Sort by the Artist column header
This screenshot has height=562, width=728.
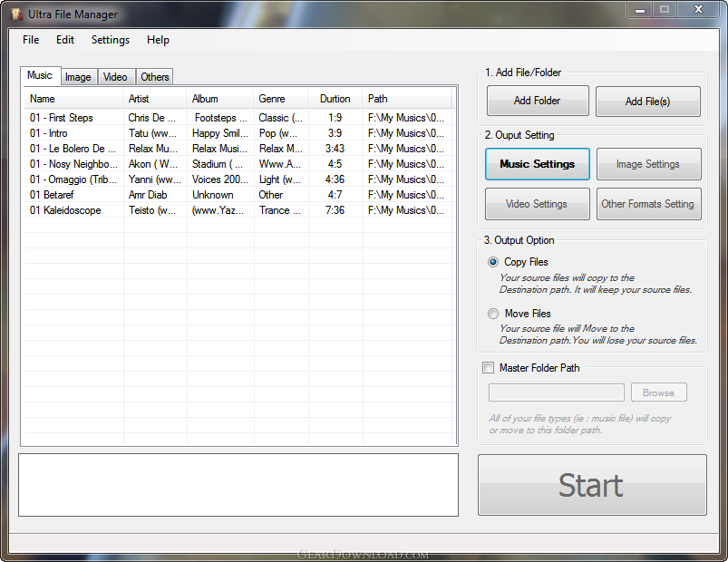click(155, 99)
